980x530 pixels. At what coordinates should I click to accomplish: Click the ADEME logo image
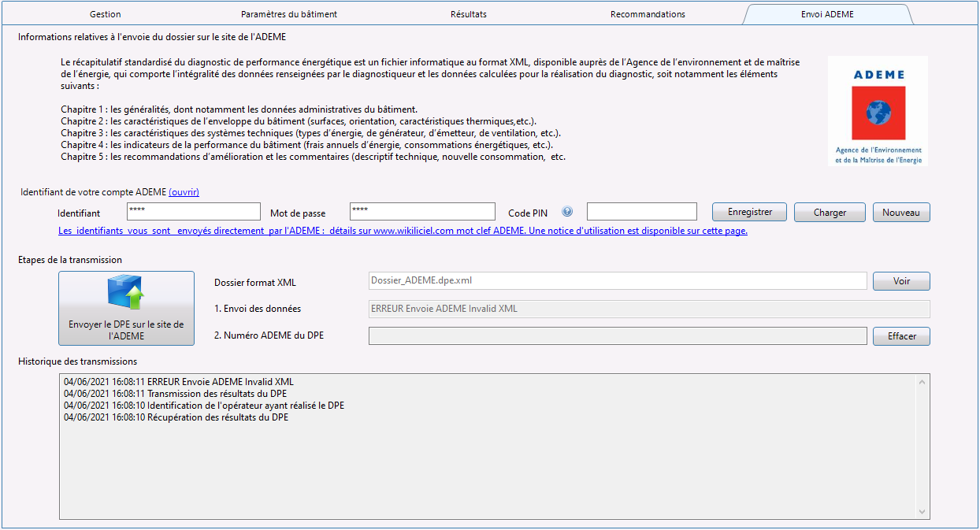coord(878,110)
